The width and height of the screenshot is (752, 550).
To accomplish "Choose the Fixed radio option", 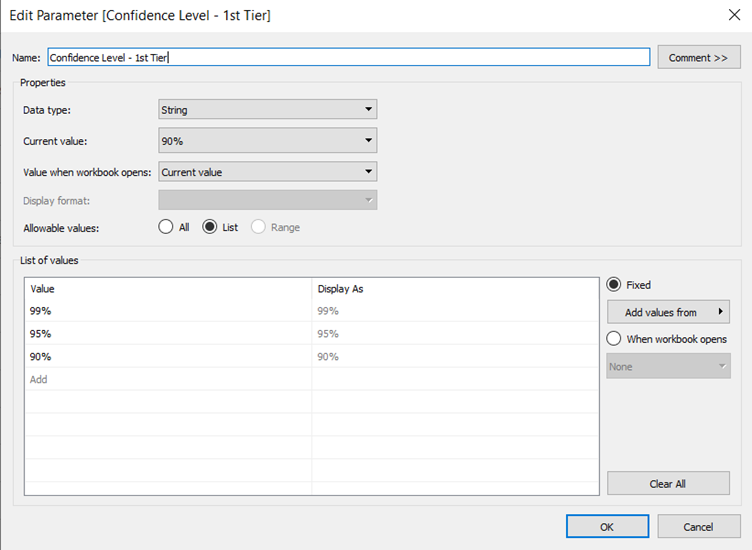I will [614, 285].
